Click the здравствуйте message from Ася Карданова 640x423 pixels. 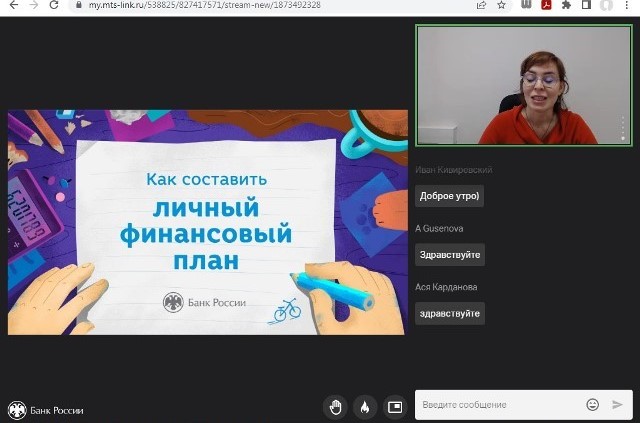(x=450, y=314)
